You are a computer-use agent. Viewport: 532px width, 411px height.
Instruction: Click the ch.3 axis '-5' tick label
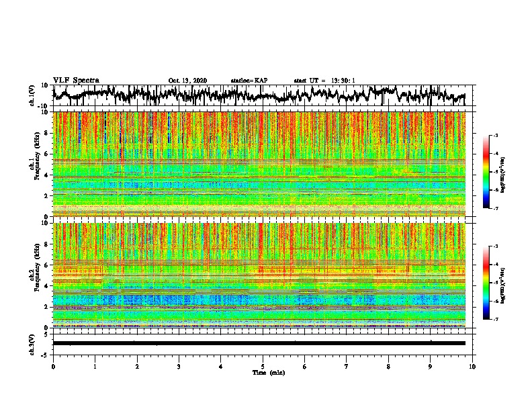(x=45, y=355)
